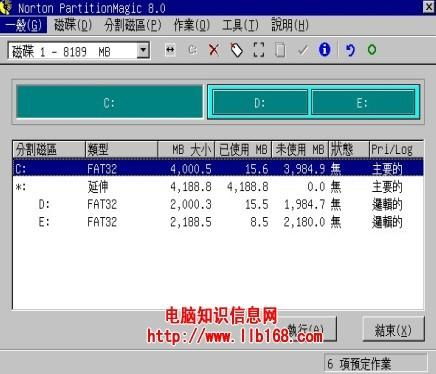Image resolution: width=436 pixels, height=374 pixels.
Task: Select the E: block in disk map
Action: tap(362, 103)
